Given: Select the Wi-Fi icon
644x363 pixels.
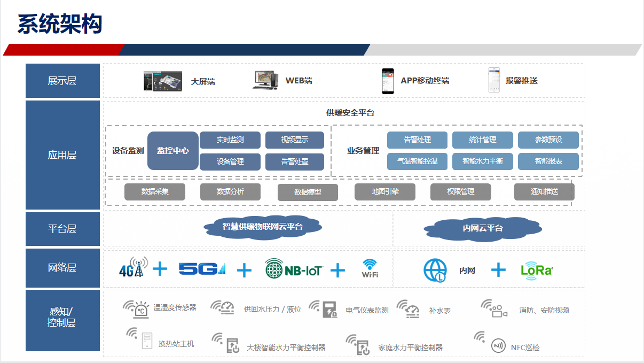Looking at the screenshot, I should coord(370,268).
